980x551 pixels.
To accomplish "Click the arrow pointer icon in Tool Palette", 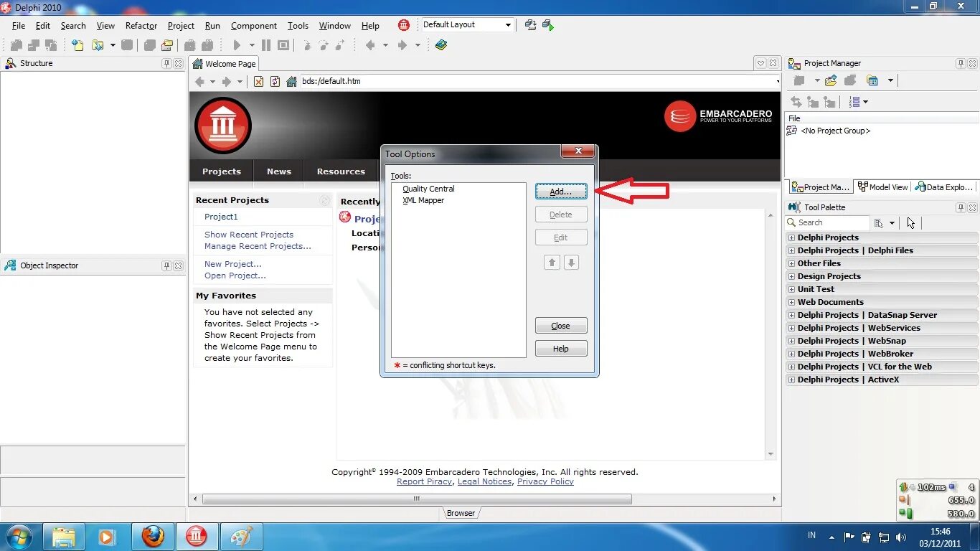I will click(x=911, y=223).
